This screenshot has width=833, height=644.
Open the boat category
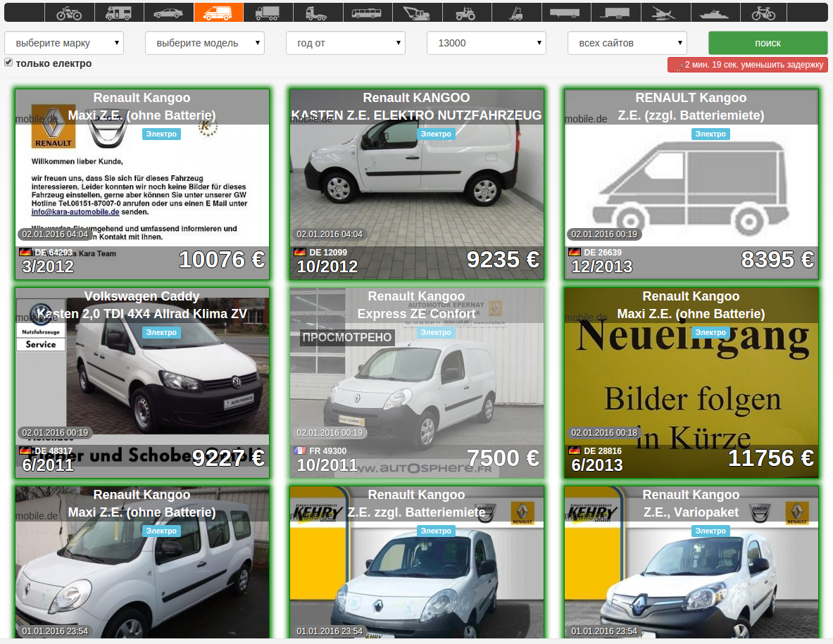(715, 13)
